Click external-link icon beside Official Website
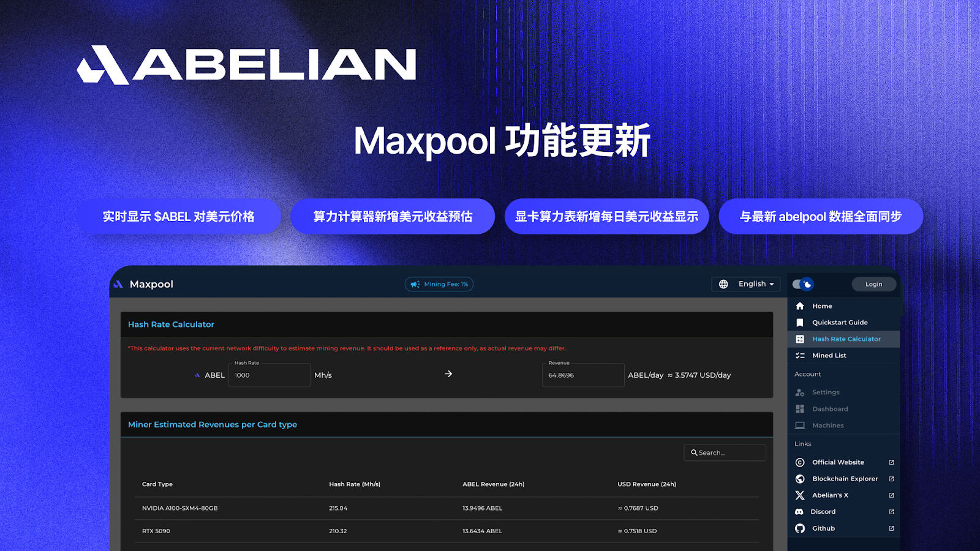Image resolution: width=980 pixels, height=551 pixels. coord(891,462)
